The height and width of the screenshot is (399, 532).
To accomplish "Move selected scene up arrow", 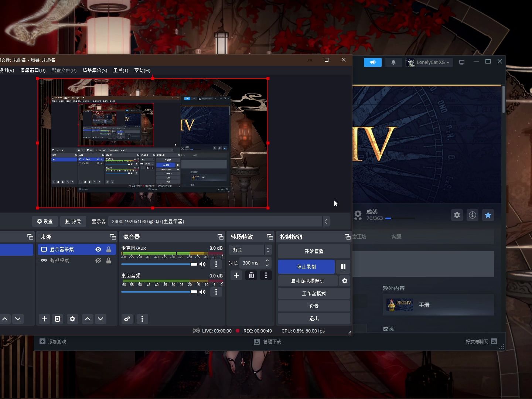I will (x=5, y=319).
